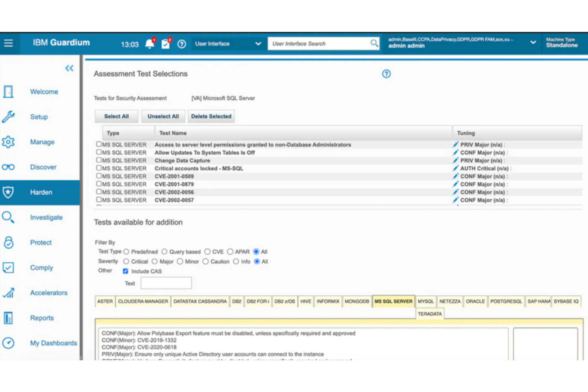Image resolution: width=588 pixels, height=392 pixels.
Task: Switch to the CLOUDERA MANAGER tab
Action: click(143, 301)
